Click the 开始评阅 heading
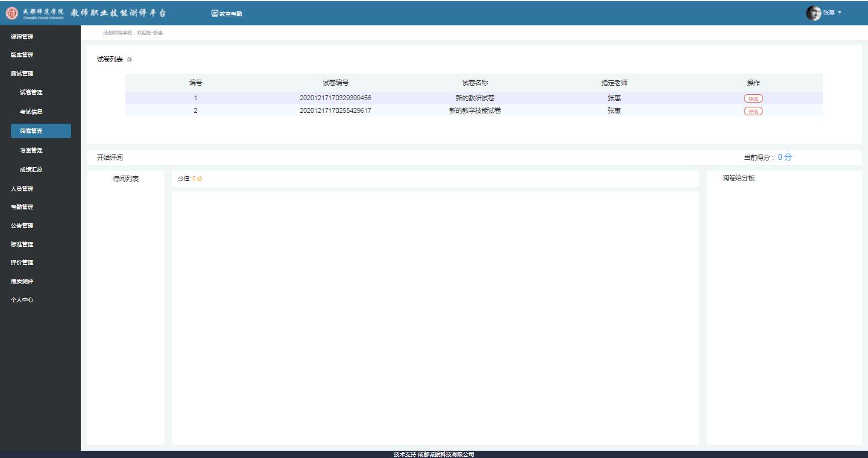The image size is (868, 458). click(110, 157)
